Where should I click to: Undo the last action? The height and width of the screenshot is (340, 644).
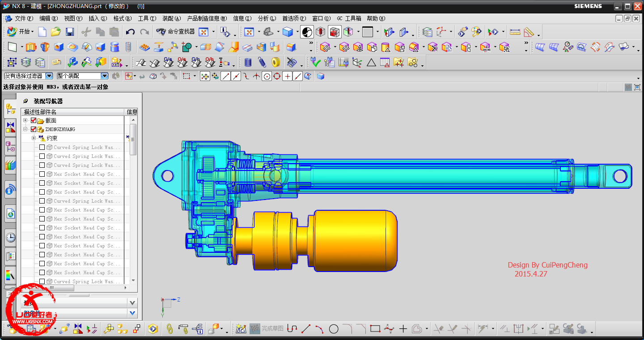click(x=130, y=32)
